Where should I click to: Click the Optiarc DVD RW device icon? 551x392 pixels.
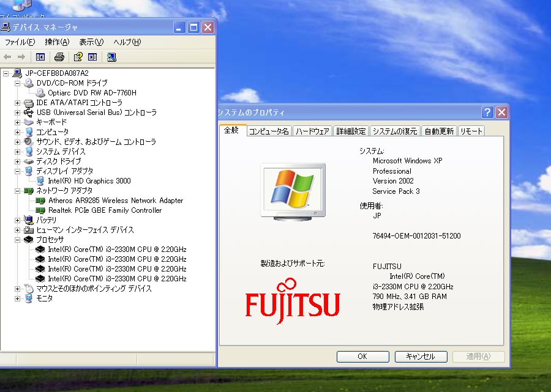pyautogui.click(x=40, y=93)
